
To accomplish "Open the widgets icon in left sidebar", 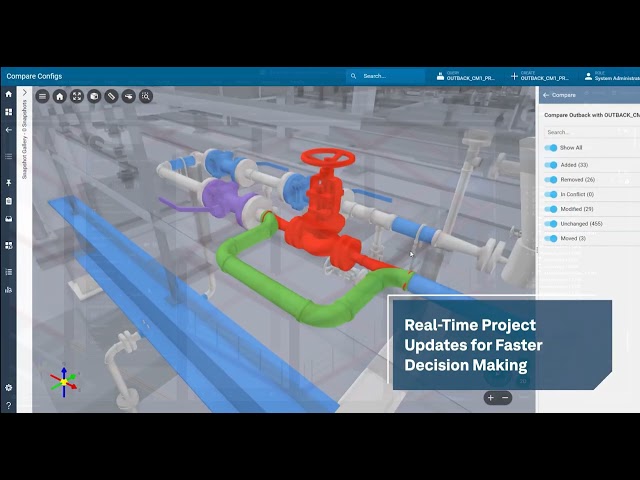I will pos(8,245).
